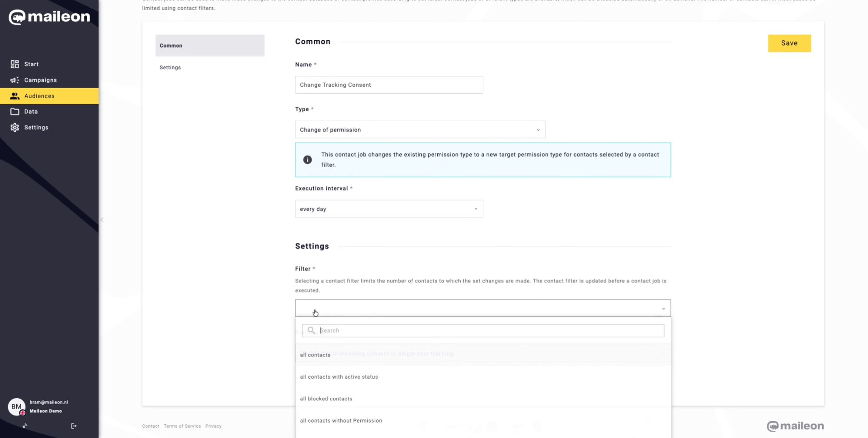Click the BM user avatar
The height and width of the screenshot is (438, 868).
point(17,407)
